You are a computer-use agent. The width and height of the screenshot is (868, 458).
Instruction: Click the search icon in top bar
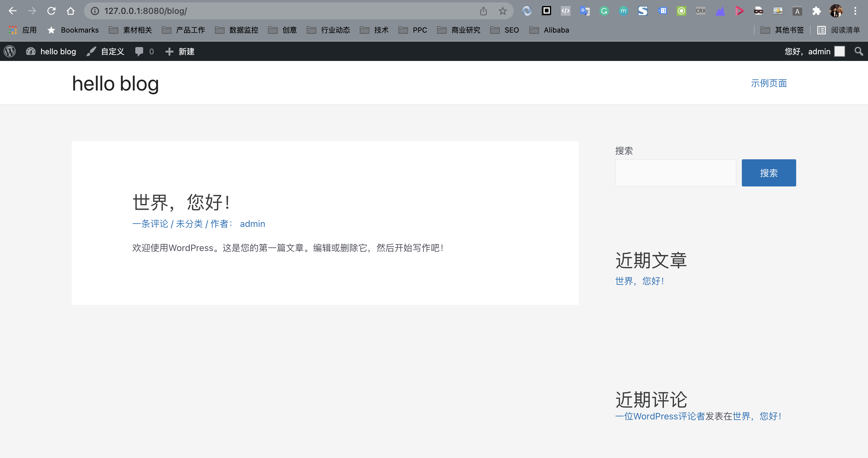click(859, 51)
